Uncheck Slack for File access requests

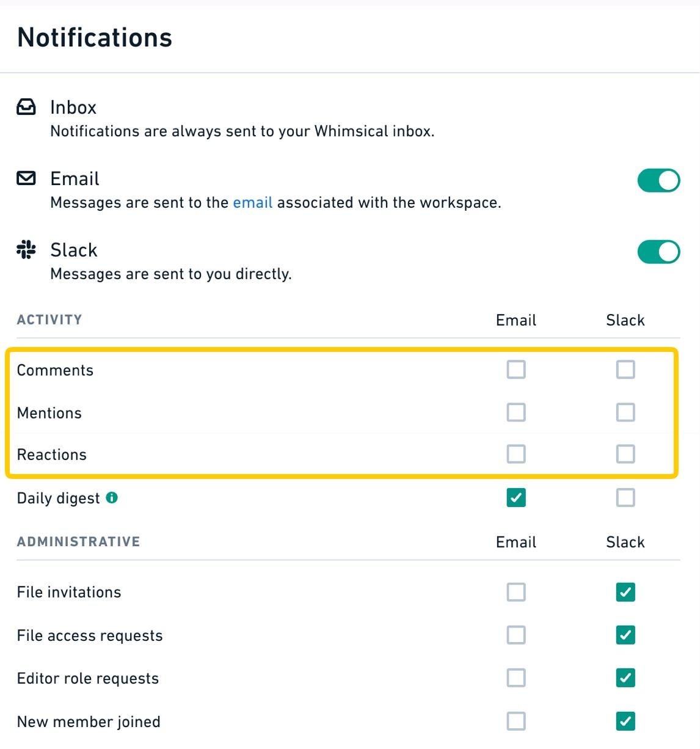[x=625, y=635]
